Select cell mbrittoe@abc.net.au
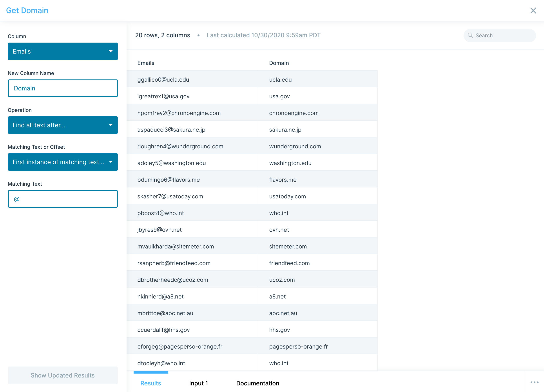Screen dimensions: 544x392 [x=192, y=313]
